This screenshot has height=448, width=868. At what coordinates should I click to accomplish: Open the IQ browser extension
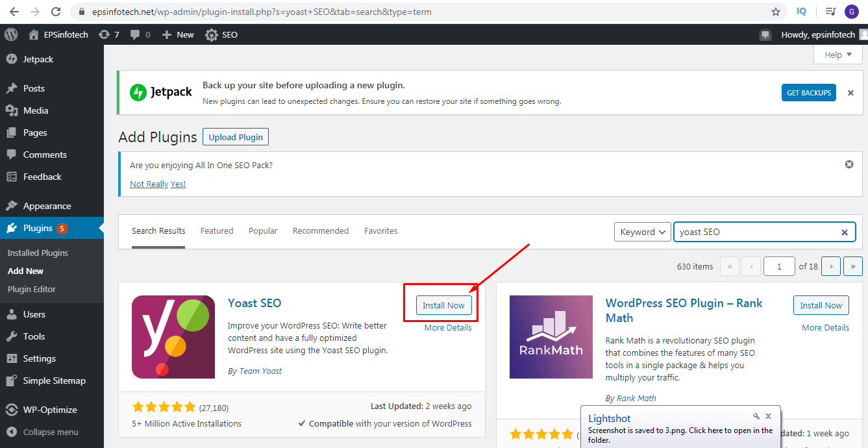coord(801,12)
